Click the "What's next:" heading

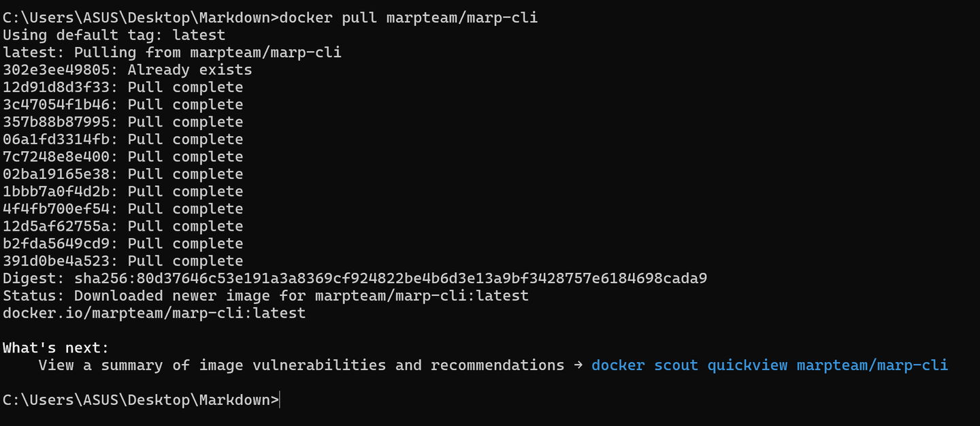(56, 348)
